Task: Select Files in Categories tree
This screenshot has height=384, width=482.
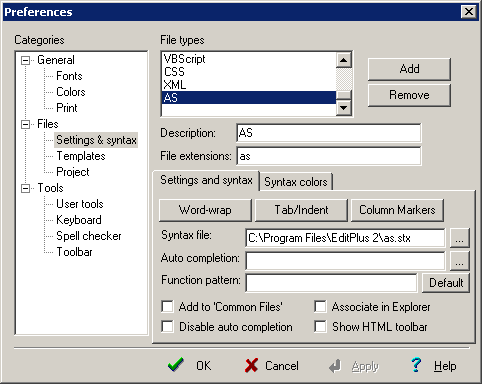Action: pyautogui.click(x=48, y=124)
